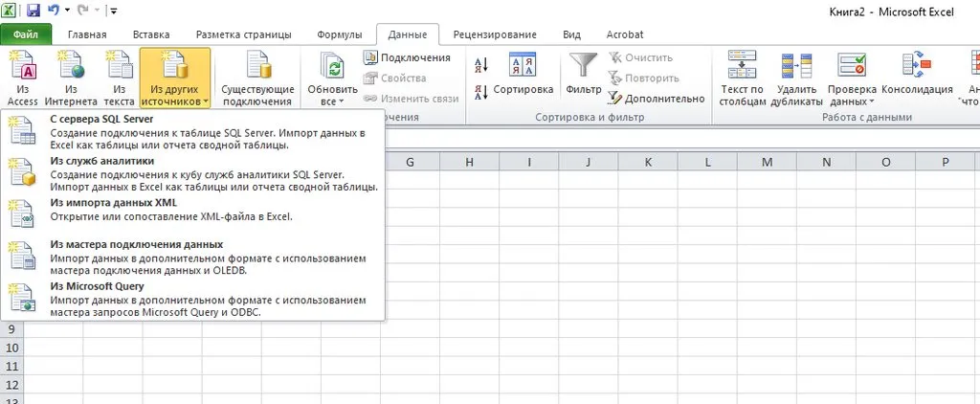Click Удалить дубликаты icon
Screen dimensions: 980x404
coord(799,77)
